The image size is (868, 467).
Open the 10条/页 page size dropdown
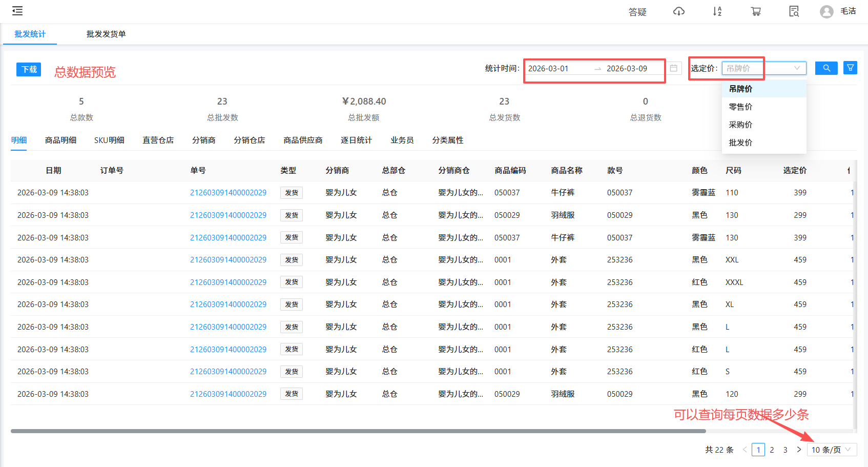click(831, 450)
